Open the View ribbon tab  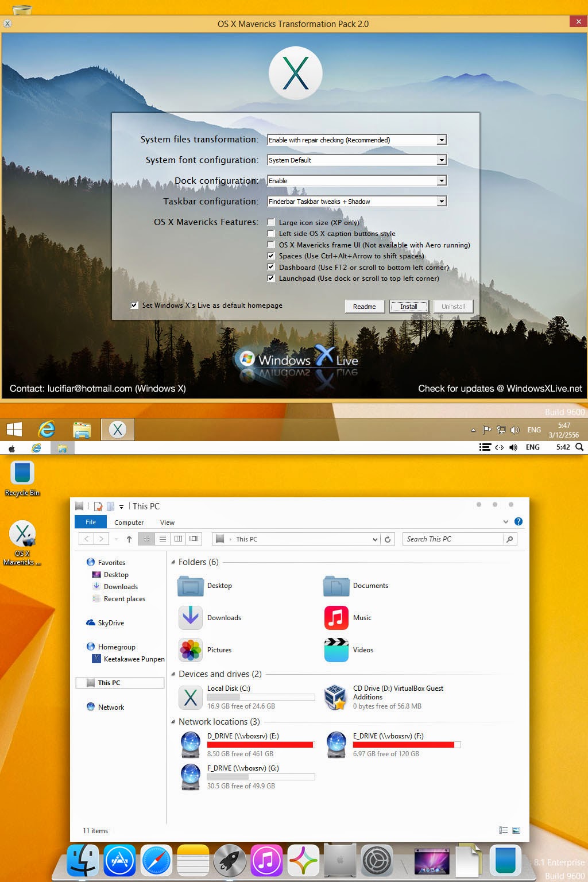coord(167,523)
